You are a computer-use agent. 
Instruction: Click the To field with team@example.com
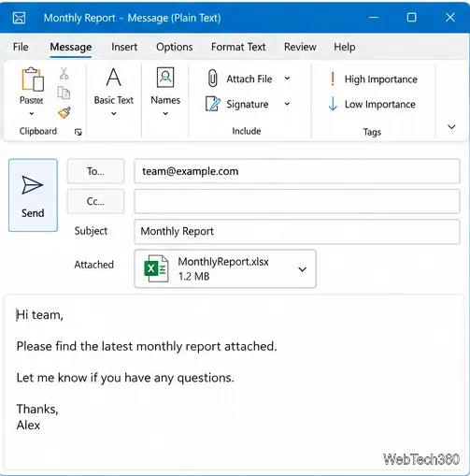click(x=297, y=171)
